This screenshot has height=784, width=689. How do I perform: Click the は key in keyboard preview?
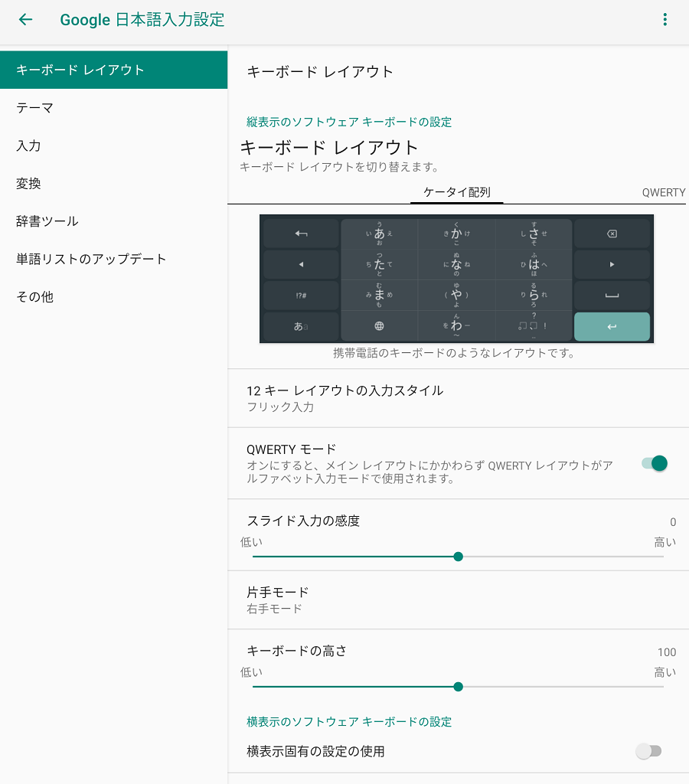coord(534,264)
